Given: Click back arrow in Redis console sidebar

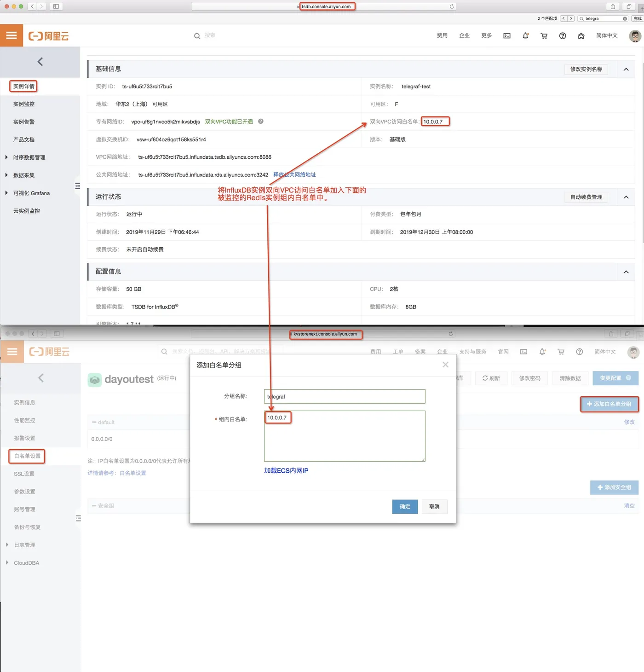Looking at the screenshot, I should (x=41, y=378).
